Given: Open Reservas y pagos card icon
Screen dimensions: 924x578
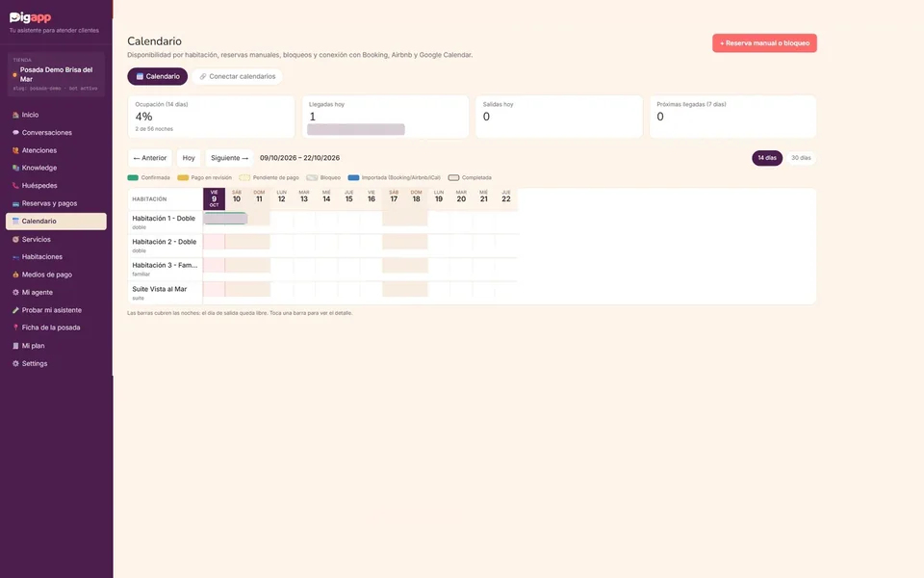Looking at the screenshot, I should 16,203.
